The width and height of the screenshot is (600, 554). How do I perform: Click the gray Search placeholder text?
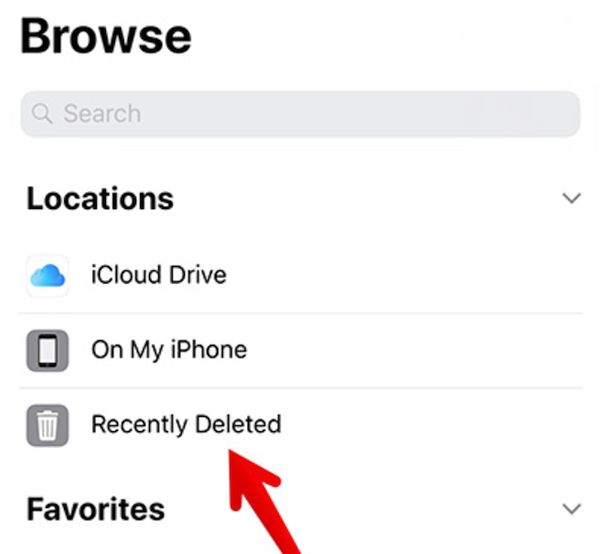102,114
